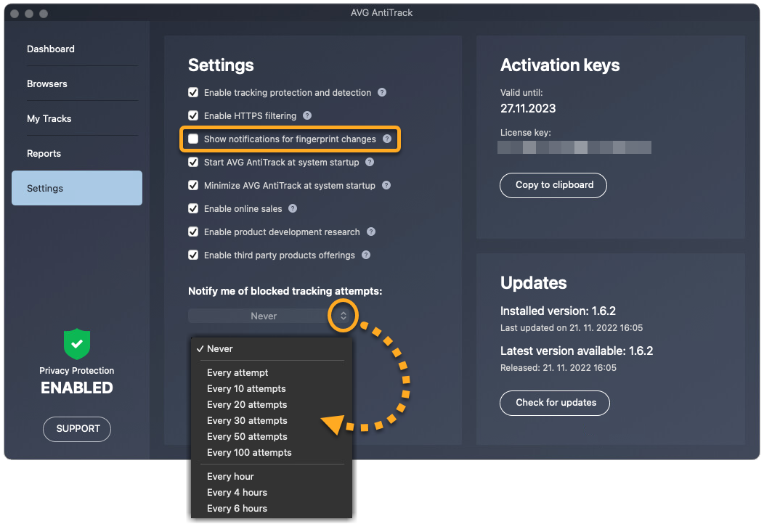Open the Dashboard sidebar tab

51,49
